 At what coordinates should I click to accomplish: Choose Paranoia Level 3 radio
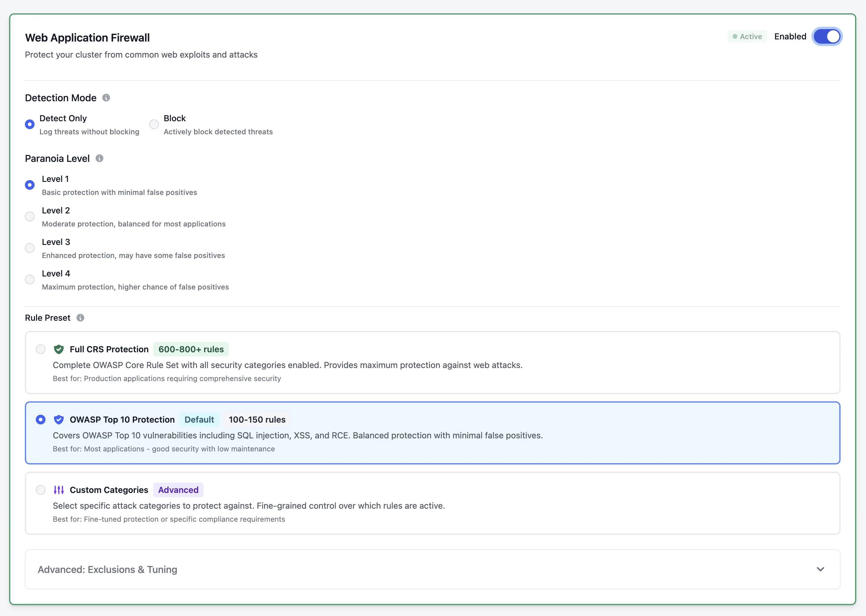coord(30,248)
